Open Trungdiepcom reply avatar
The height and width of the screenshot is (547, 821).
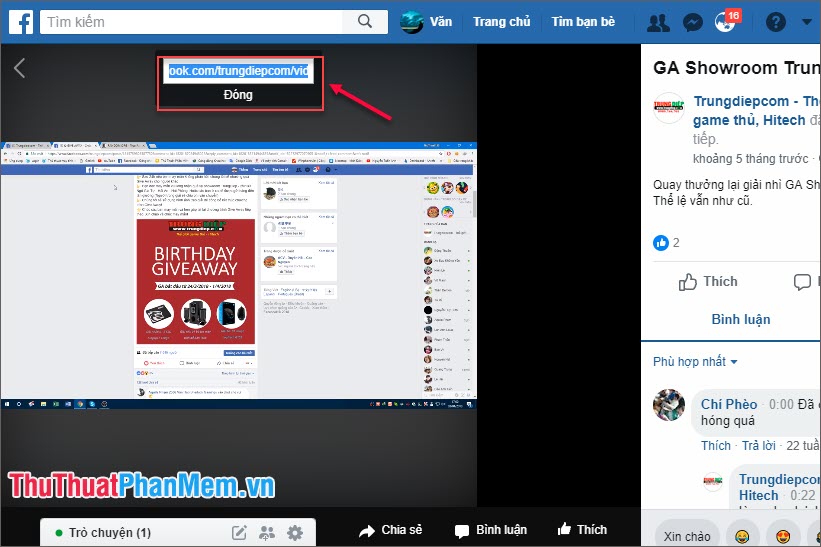point(713,481)
